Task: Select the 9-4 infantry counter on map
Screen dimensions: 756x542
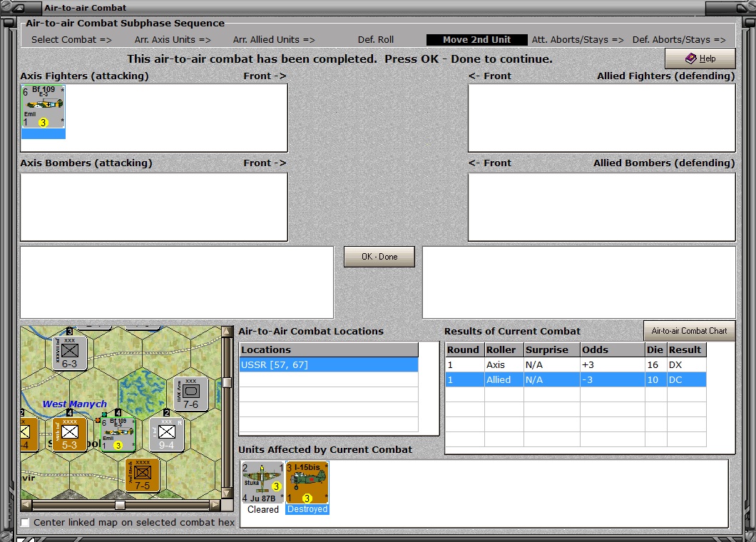Action: pos(166,434)
